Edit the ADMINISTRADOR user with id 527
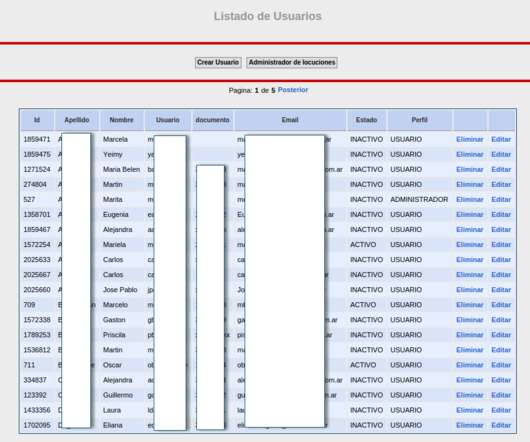The image size is (530, 442). 501,199
